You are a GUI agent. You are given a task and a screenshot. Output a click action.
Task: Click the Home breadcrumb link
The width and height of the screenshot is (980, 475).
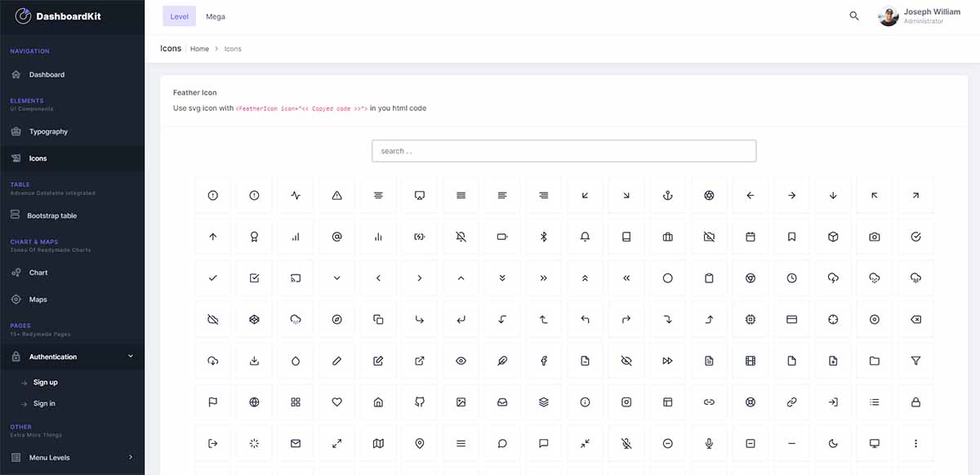point(199,48)
